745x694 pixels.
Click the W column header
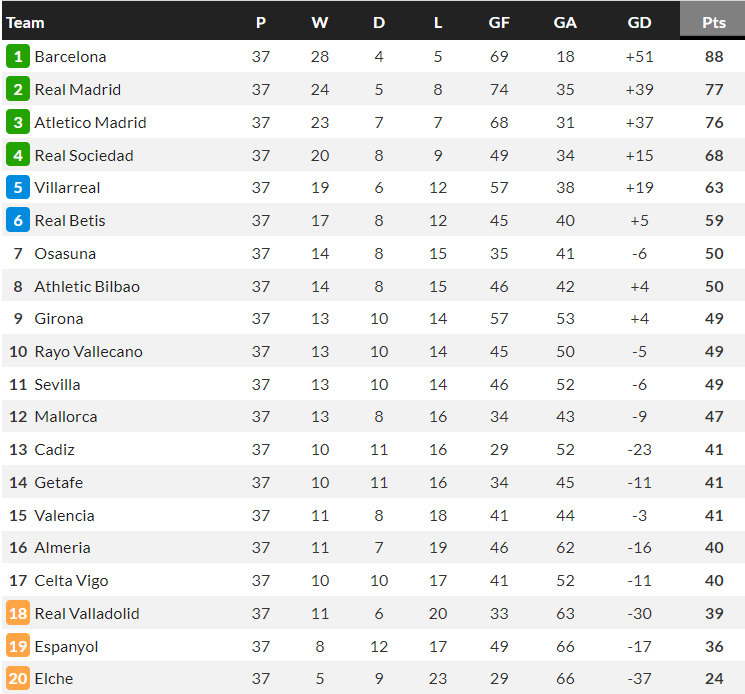tap(320, 22)
